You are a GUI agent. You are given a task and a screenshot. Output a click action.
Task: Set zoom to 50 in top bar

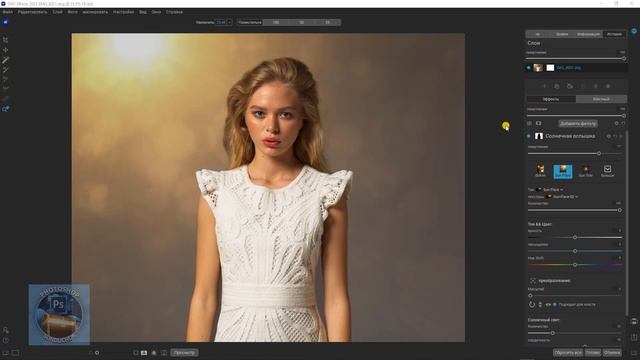pos(302,22)
